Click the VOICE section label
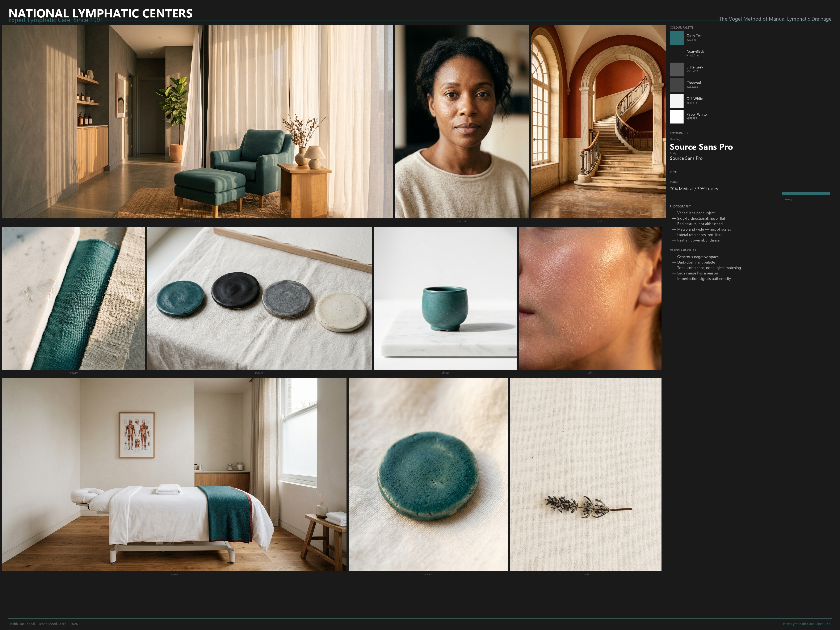This screenshot has height=630, width=840. click(674, 182)
